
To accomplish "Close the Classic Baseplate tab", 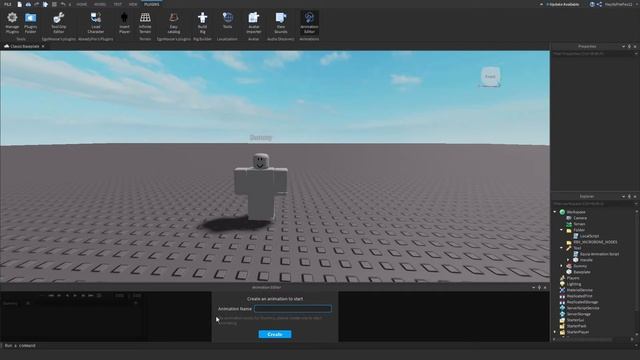I will 43,46.
